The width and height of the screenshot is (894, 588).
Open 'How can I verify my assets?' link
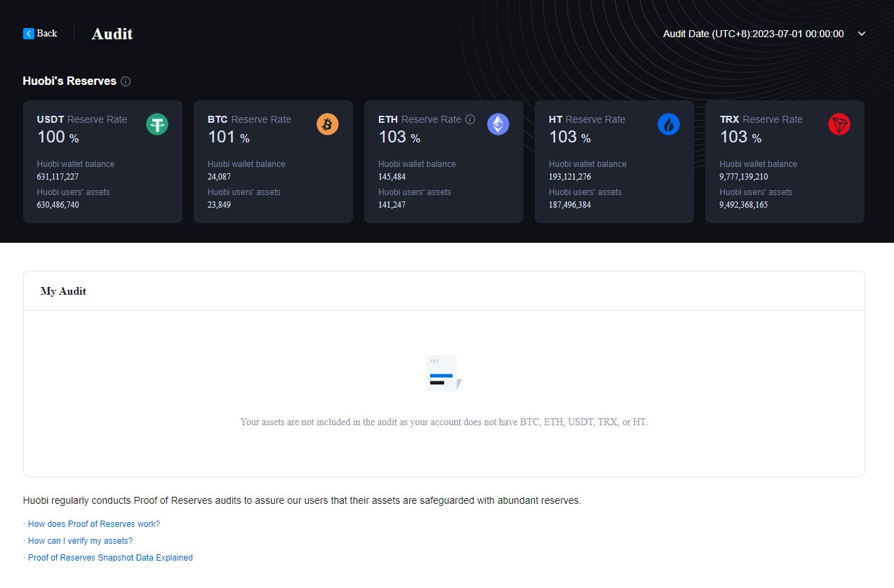pos(80,541)
